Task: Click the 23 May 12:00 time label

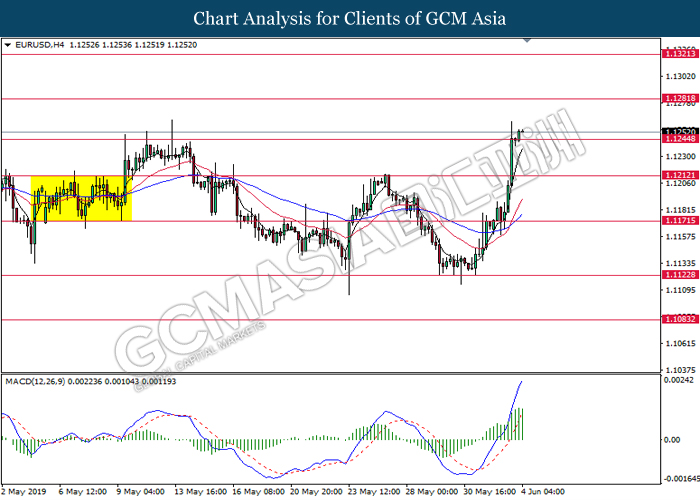Action: point(374,492)
